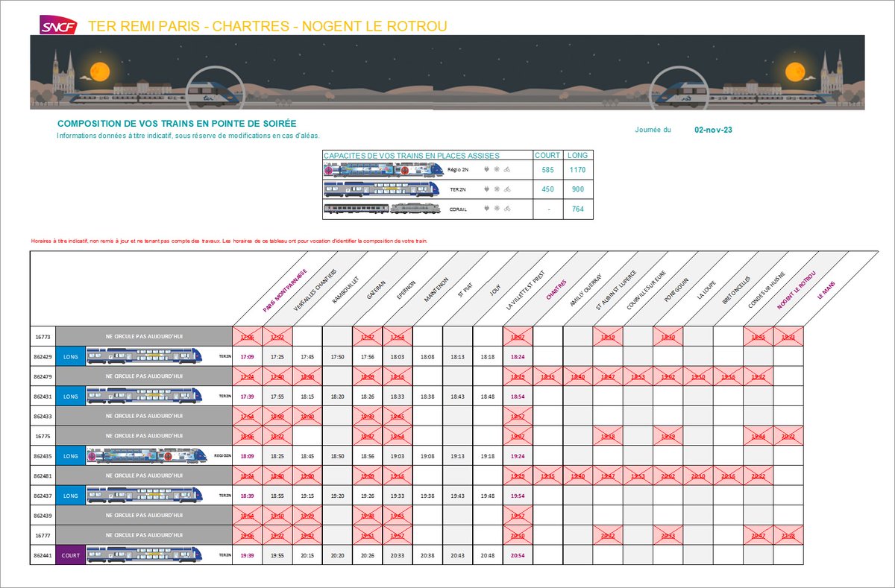Click the power plug icon in Régio 2N row
Screen dimensions: 895x588
(486, 169)
